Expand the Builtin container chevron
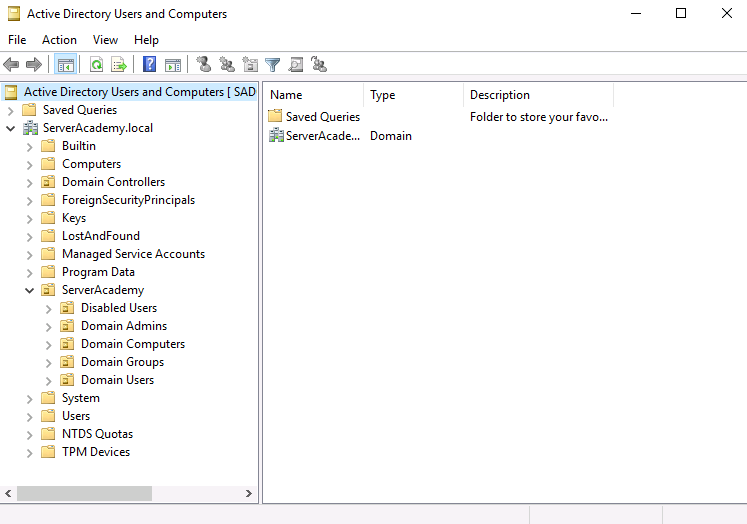Viewport: 747px width, 524px height. coord(30,147)
